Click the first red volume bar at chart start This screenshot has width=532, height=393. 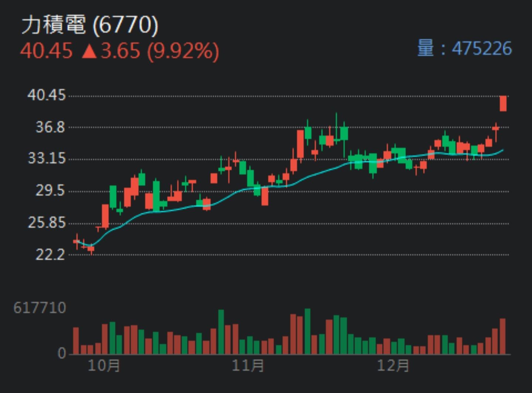[x=76, y=341]
